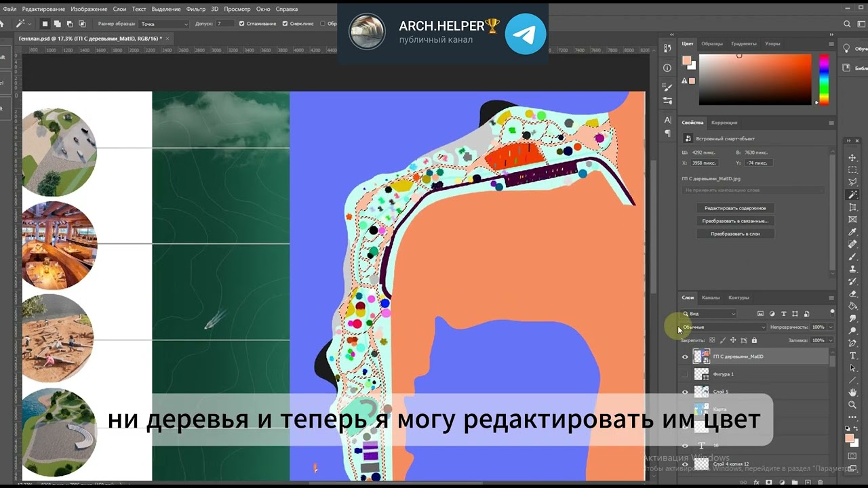Image resolution: width=868 pixels, height=488 pixels.
Task: Toggle the Сглаживание checkbox
Action: coord(241,24)
